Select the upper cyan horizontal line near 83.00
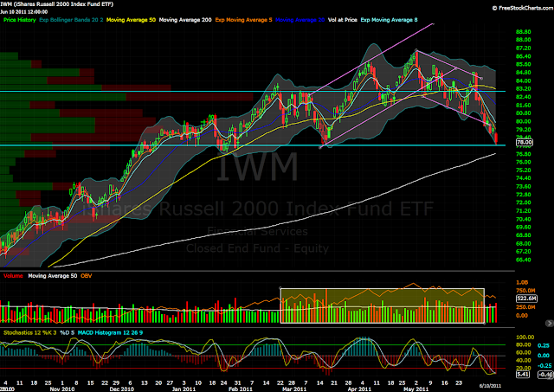 [253, 92]
